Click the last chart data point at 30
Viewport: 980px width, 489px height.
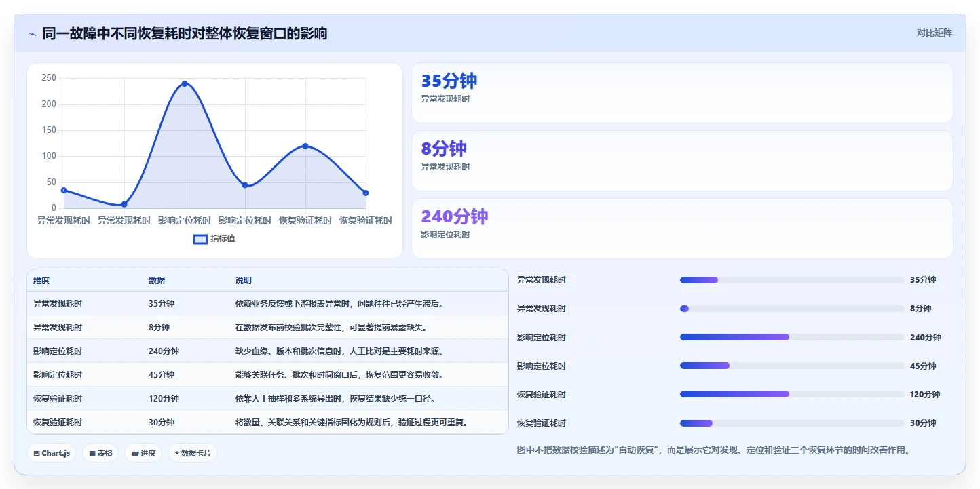366,193
